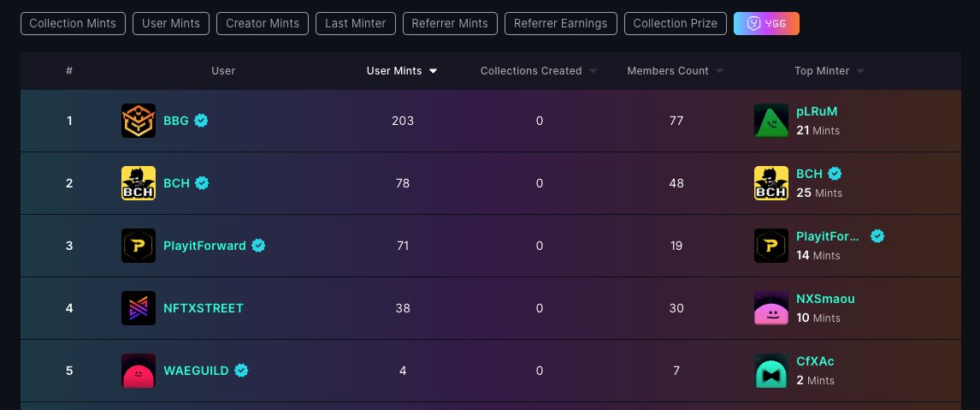Click the 30 members count value
This screenshot has height=410, width=980.
click(x=676, y=309)
